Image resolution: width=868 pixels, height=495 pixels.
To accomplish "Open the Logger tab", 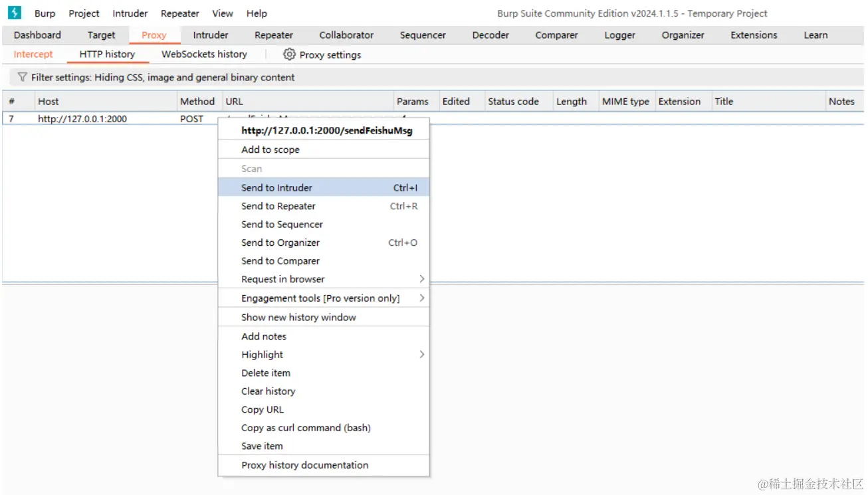I will [620, 35].
